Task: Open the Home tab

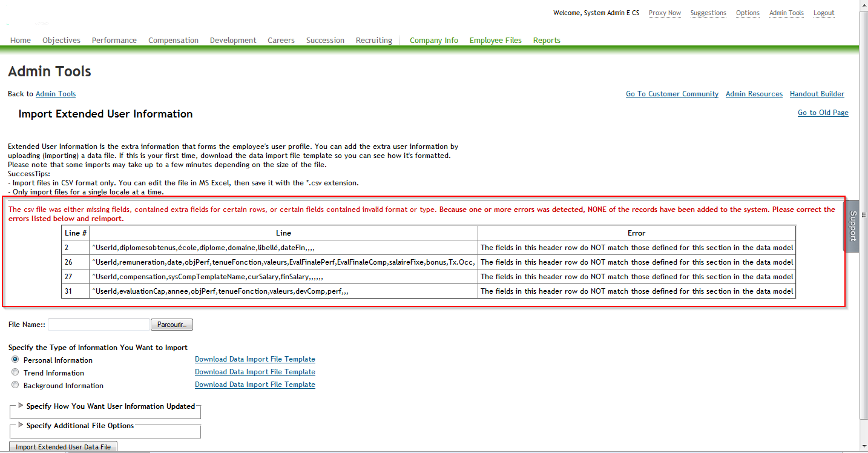Action: click(x=21, y=41)
